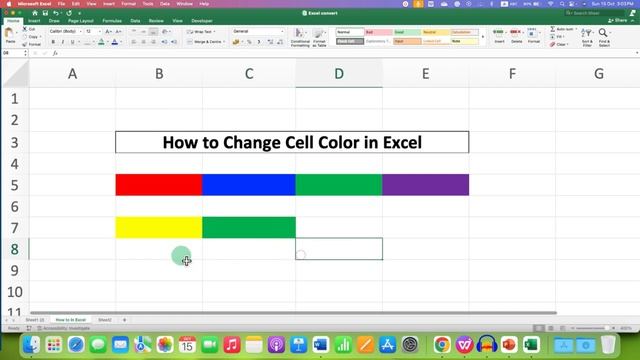The image size is (640, 360).
Task: Expand the Merge & Centre dropdown arrow
Action: tap(224, 42)
